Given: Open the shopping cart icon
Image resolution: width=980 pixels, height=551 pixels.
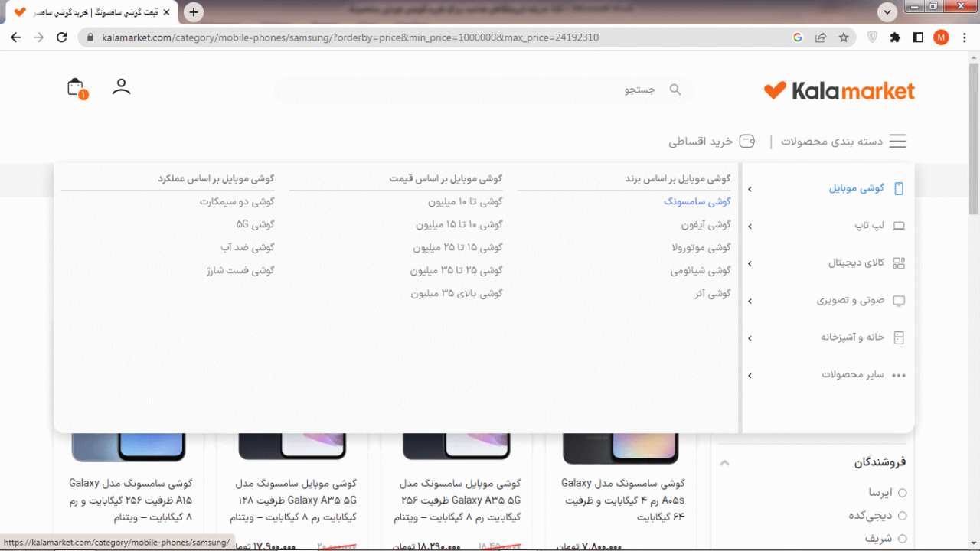Looking at the screenshot, I should click(76, 88).
